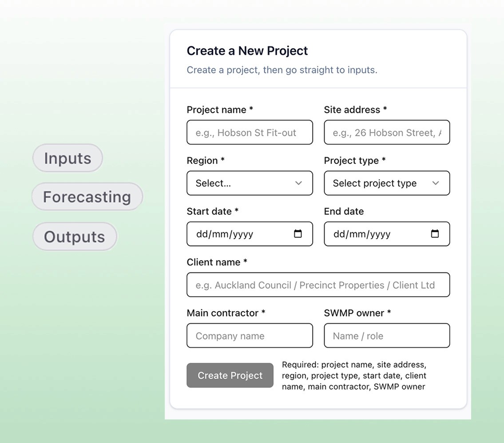
Task: Click the 'Create a New Project' heading
Action: 247,51
